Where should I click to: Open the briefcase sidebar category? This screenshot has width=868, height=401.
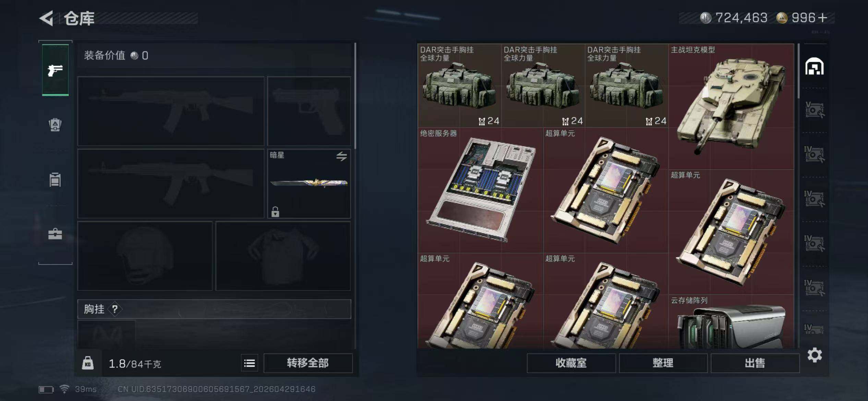tap(55, 234)
